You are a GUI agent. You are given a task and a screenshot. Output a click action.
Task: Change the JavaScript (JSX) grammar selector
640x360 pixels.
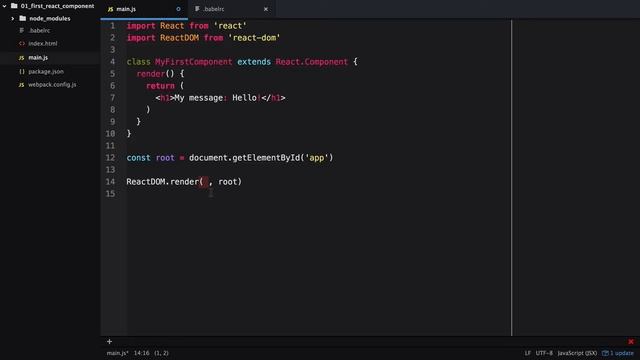[577, 353]
